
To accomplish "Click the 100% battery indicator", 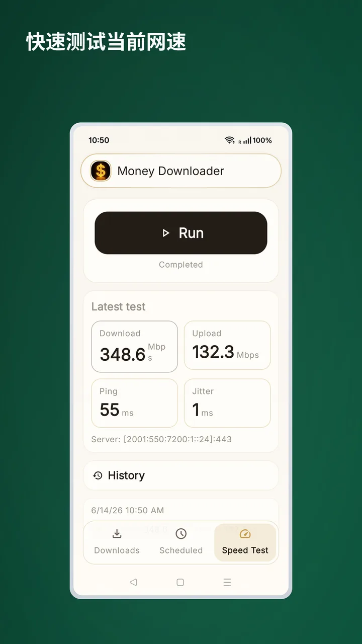I will (262, 140).
